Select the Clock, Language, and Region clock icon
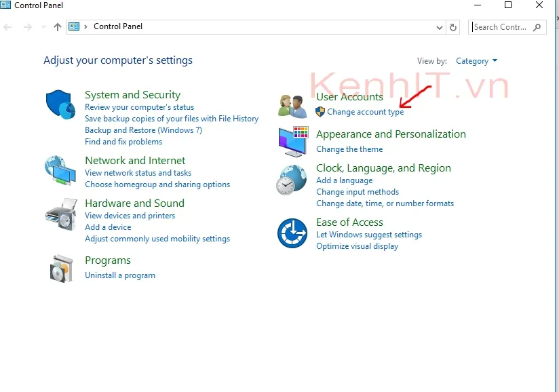The height and width of the screenshot is (392, 559). pos(292,179)
